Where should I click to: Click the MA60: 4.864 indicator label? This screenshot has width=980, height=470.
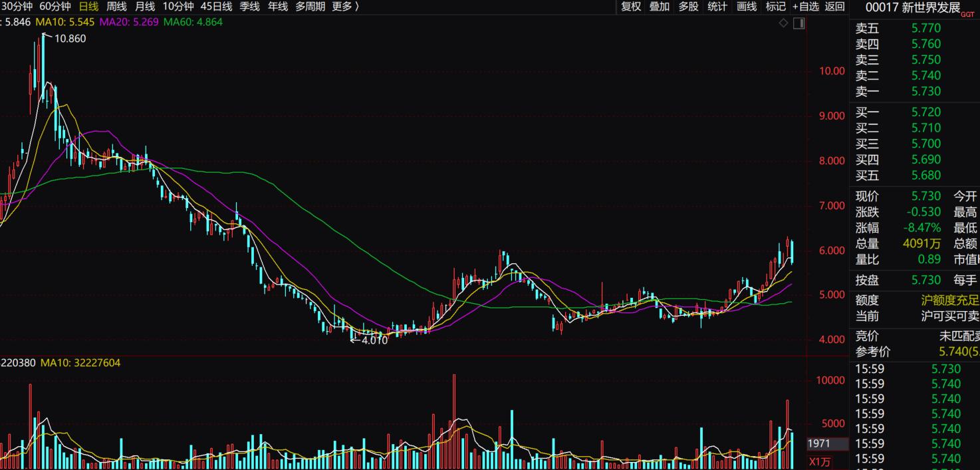(193, 22)
